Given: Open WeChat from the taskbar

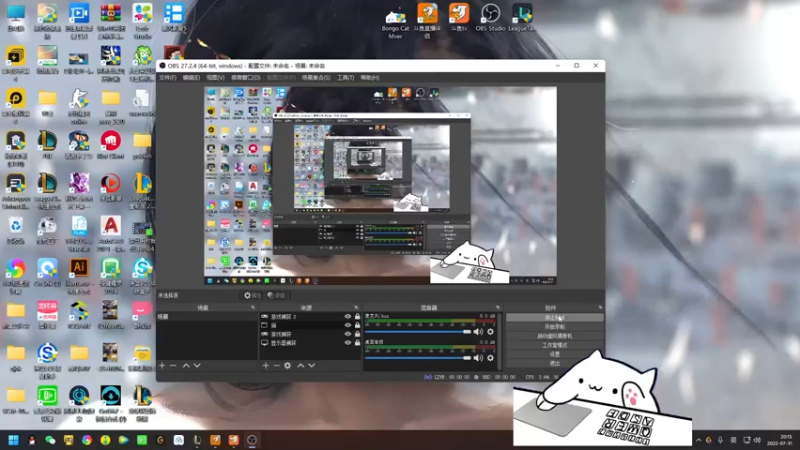Looking at the screenshot, I should 50,440.
